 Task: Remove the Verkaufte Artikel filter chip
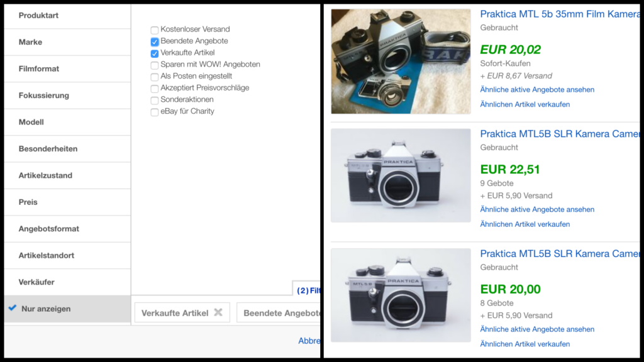point(218,312)
